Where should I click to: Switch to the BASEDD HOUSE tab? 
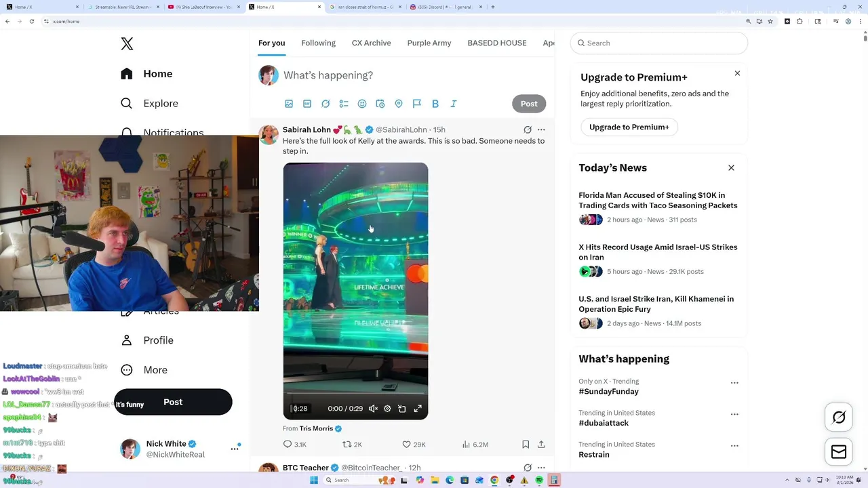497,43
